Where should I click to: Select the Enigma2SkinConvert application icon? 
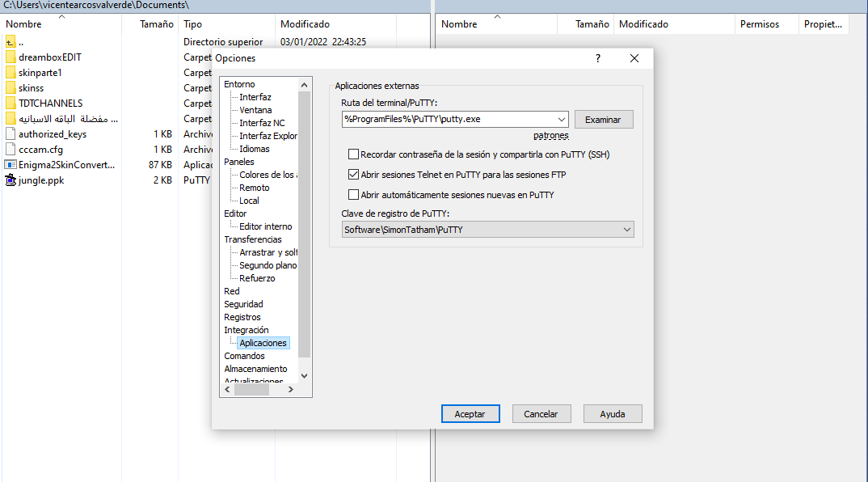[11, 165]
